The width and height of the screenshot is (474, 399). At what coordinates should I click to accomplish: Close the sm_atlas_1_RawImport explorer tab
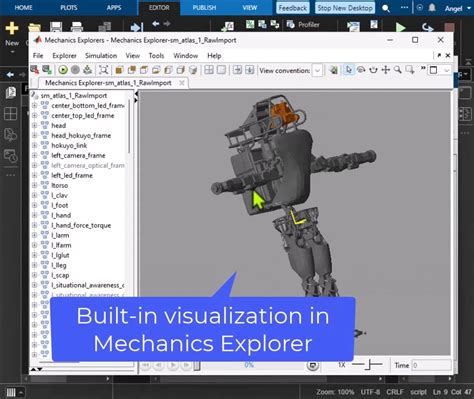182,83
